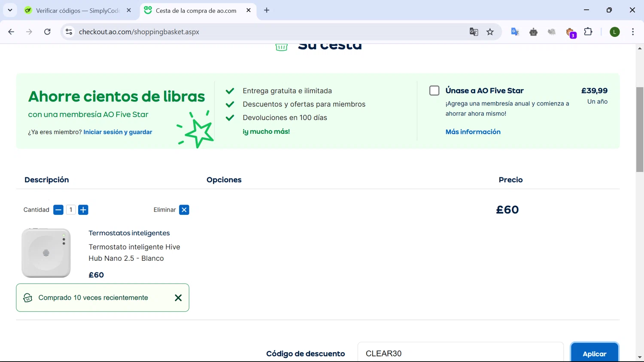The width and height of the screenshot is (644, 362).
Task: Open the tab search dropdown arrow
Action: click(10, 10)
